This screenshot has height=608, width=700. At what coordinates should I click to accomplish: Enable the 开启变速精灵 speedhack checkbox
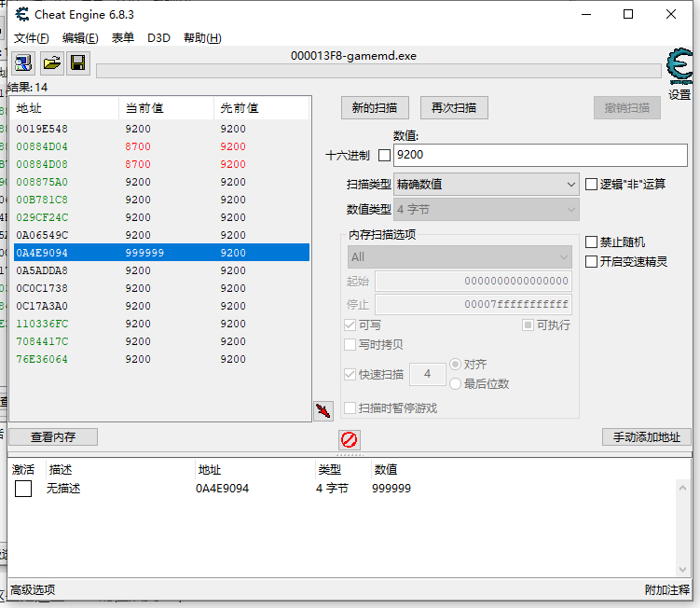coord(591,262)
